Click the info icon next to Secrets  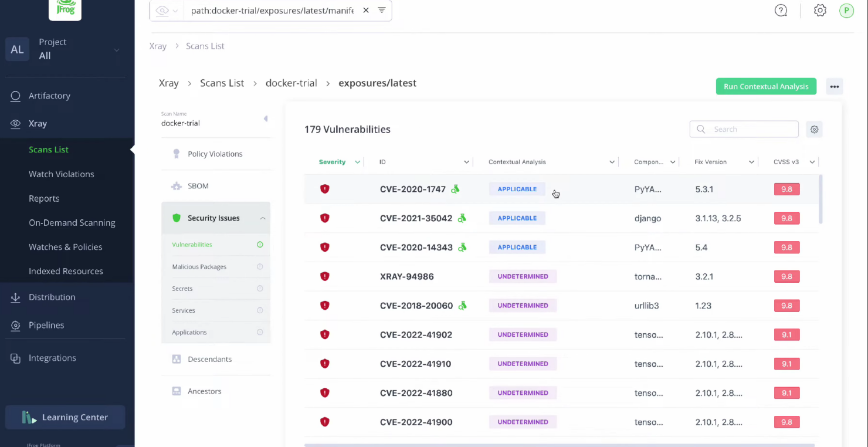(x=260, y=289)
